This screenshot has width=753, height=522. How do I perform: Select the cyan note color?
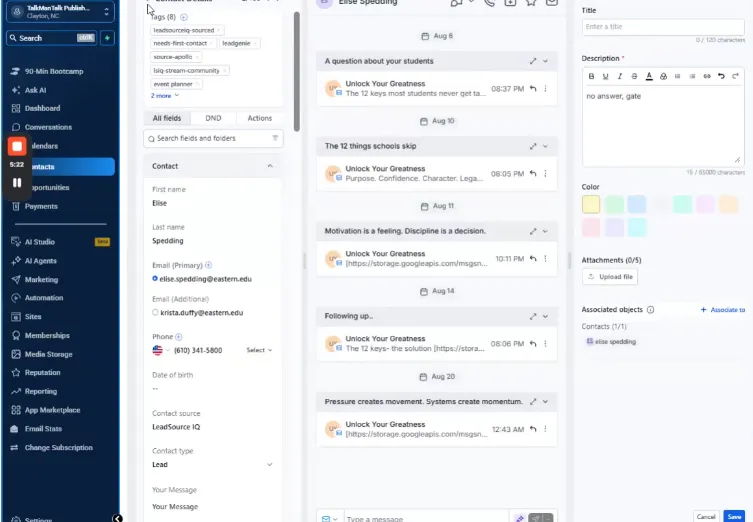[637, 228]
